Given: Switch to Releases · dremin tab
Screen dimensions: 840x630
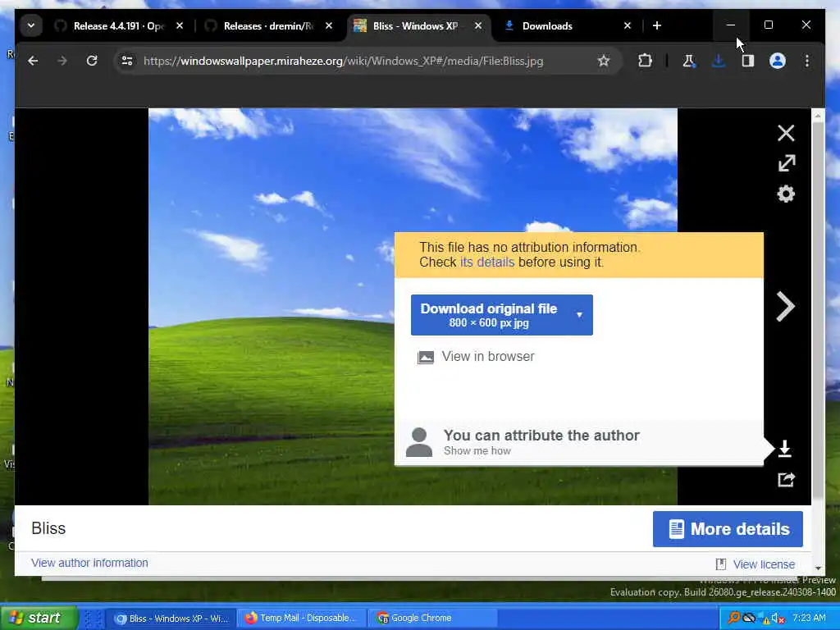Looking at the screenshot, I should pos(268,25).
